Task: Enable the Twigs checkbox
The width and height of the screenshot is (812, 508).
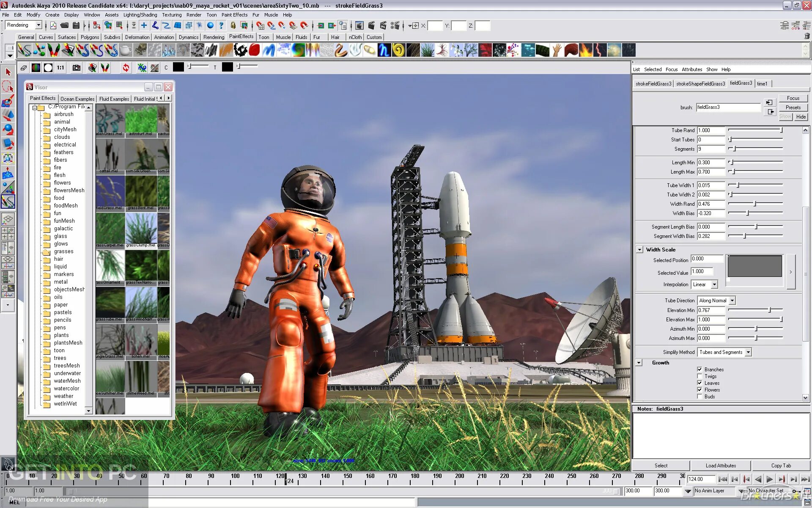Action: pyautogui.click(x=700, y=376)
